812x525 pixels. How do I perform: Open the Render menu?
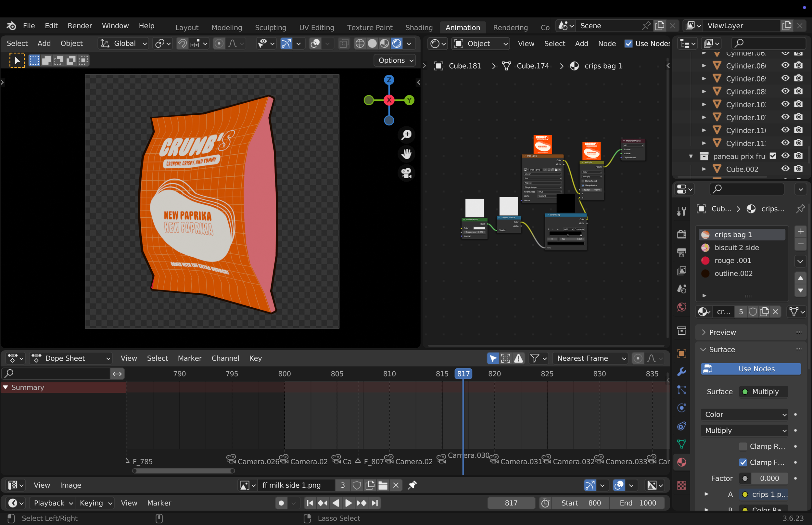tap(80, 26)
